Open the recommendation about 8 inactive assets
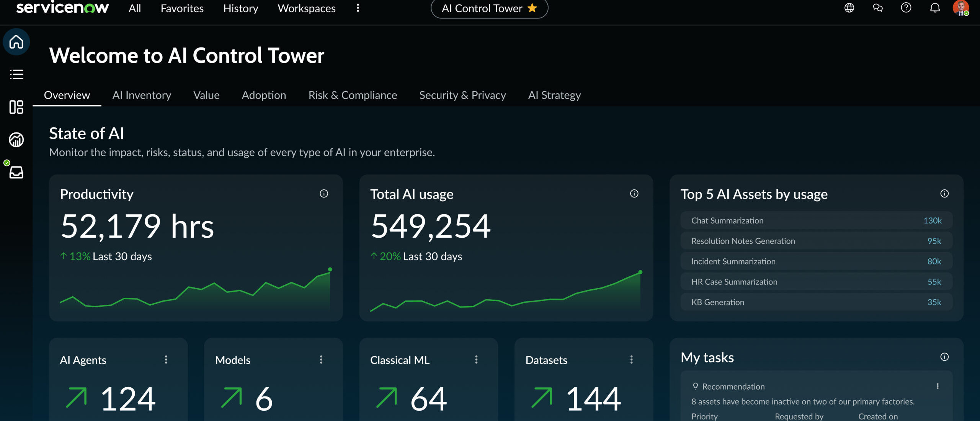 [x=803, y=401]
